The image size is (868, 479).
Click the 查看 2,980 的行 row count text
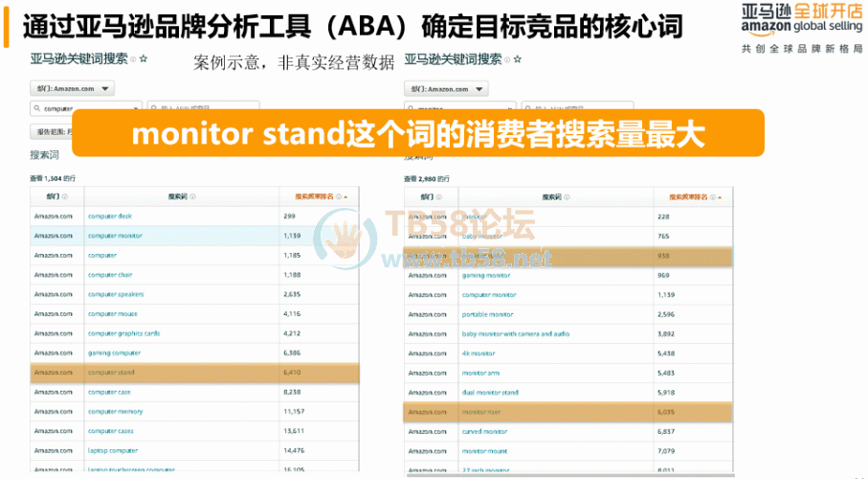(x=427, y=179)
